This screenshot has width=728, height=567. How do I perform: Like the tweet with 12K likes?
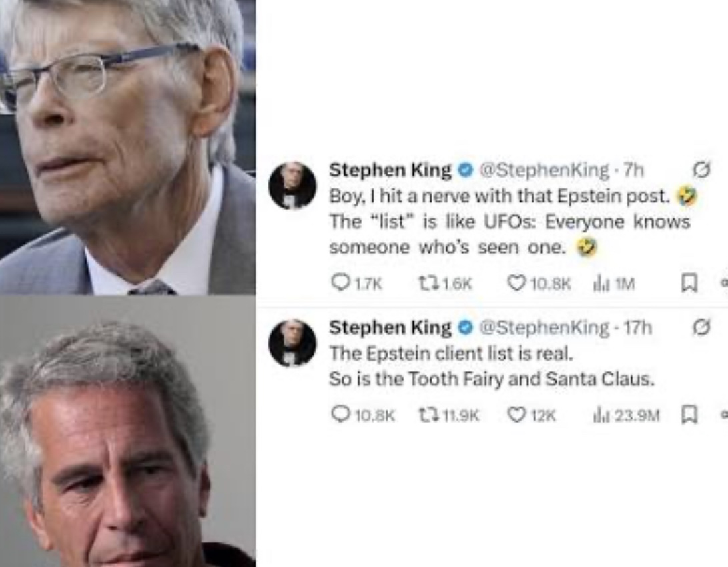531,415
